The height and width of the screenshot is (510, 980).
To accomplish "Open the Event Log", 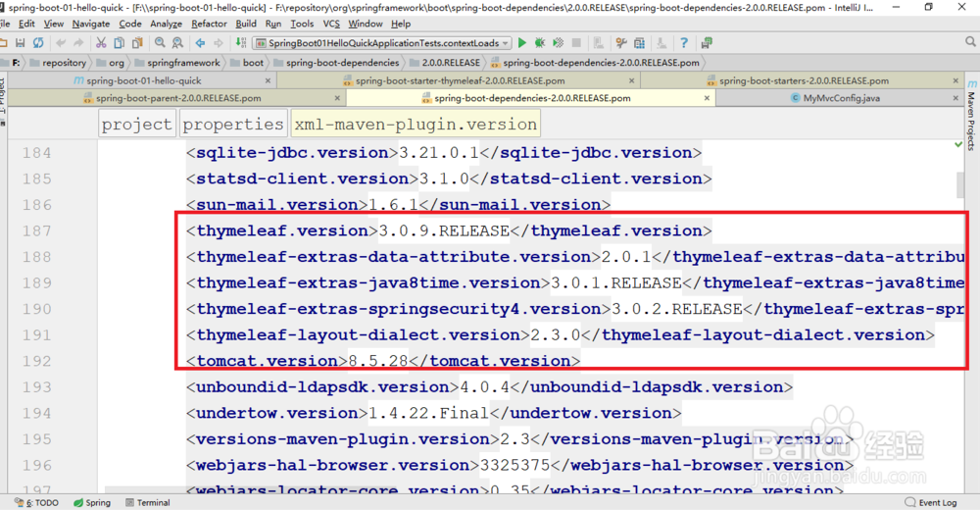I will click(931, 502).
